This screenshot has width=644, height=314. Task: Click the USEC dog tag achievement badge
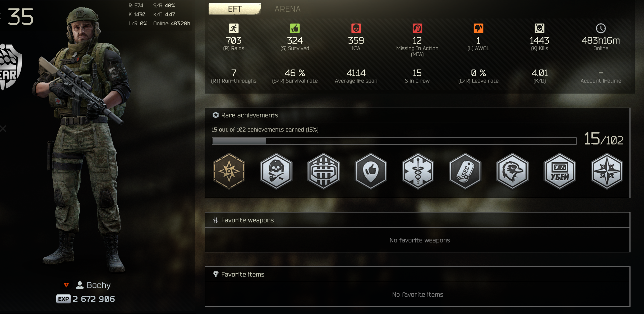(465, 171)
